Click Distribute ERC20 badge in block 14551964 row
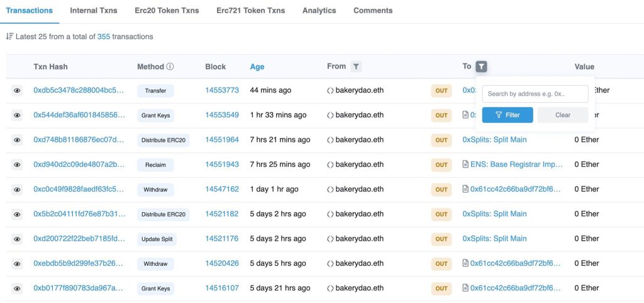This screenshot has height=303, width=644. pos(164,140)
